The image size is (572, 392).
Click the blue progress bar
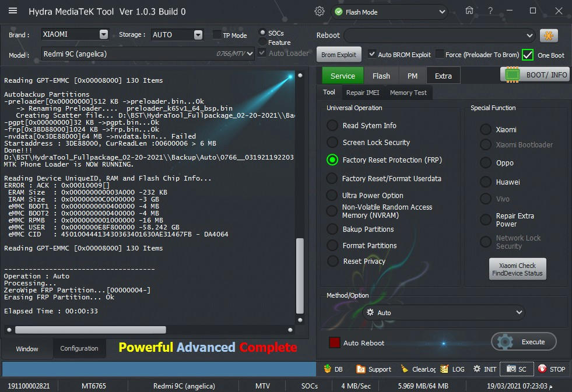[x=159, y=369]
